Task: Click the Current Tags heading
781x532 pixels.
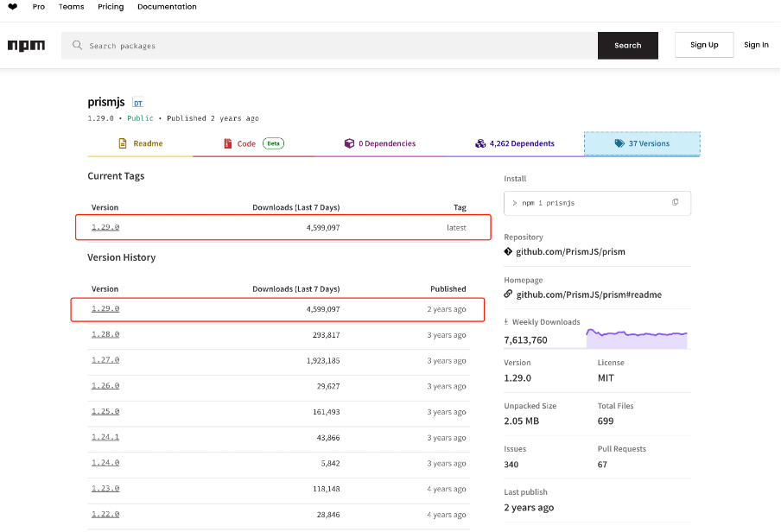Action: click(116, 176)
